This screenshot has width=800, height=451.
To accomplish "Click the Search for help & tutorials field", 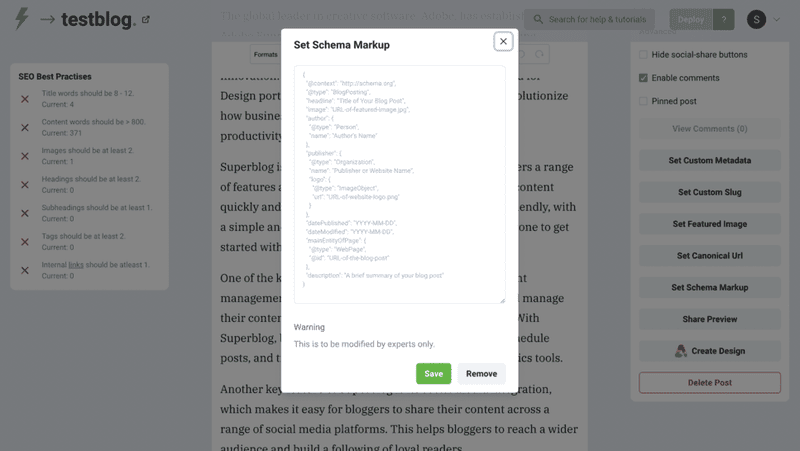I will (598, 19).
